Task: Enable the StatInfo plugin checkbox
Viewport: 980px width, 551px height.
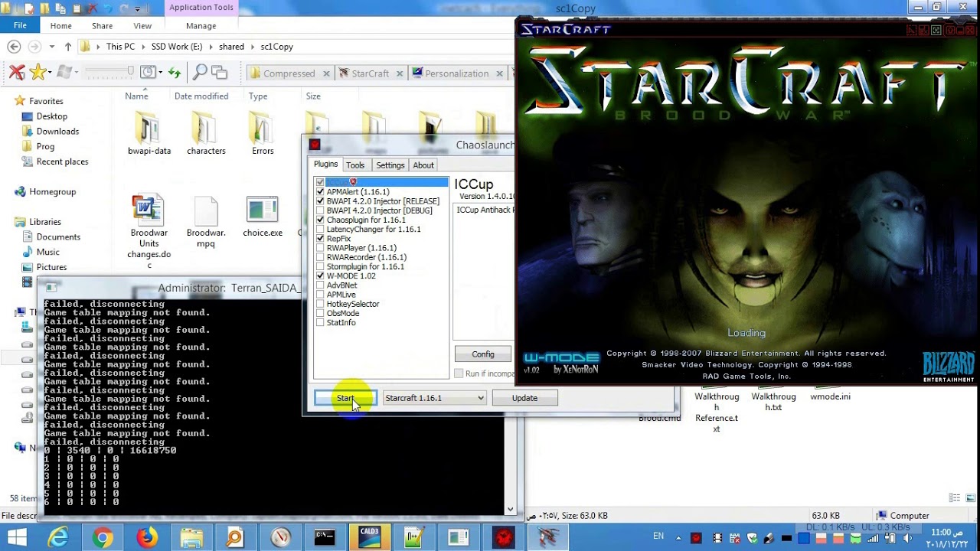Action: tap(320, 322)
